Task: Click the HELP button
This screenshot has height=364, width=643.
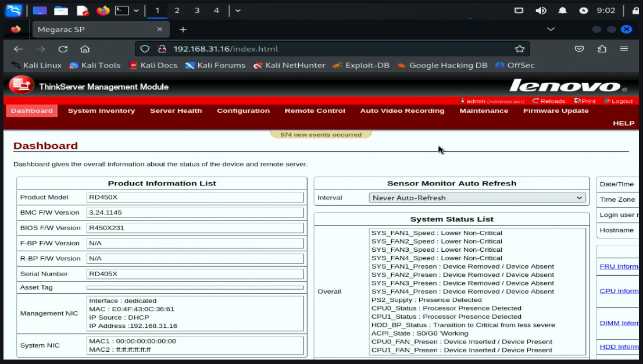Action: (623, 123)
